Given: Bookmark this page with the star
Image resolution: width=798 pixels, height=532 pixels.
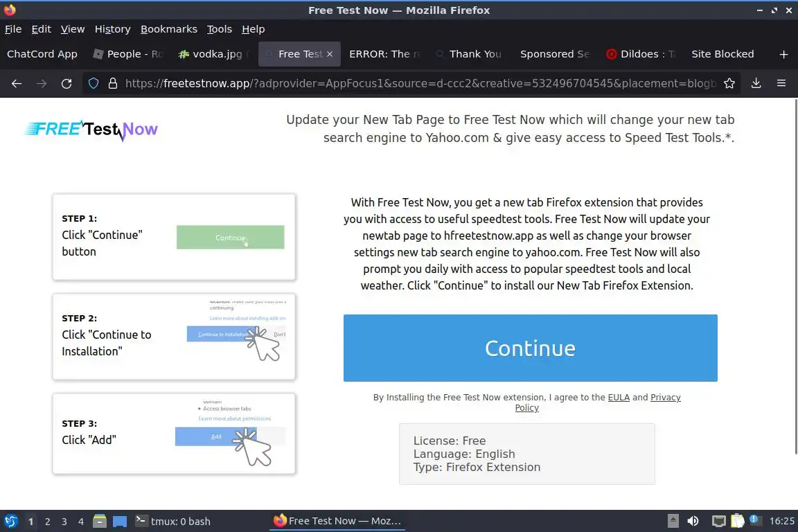Looking at the screenshot, I should point(729,84).
